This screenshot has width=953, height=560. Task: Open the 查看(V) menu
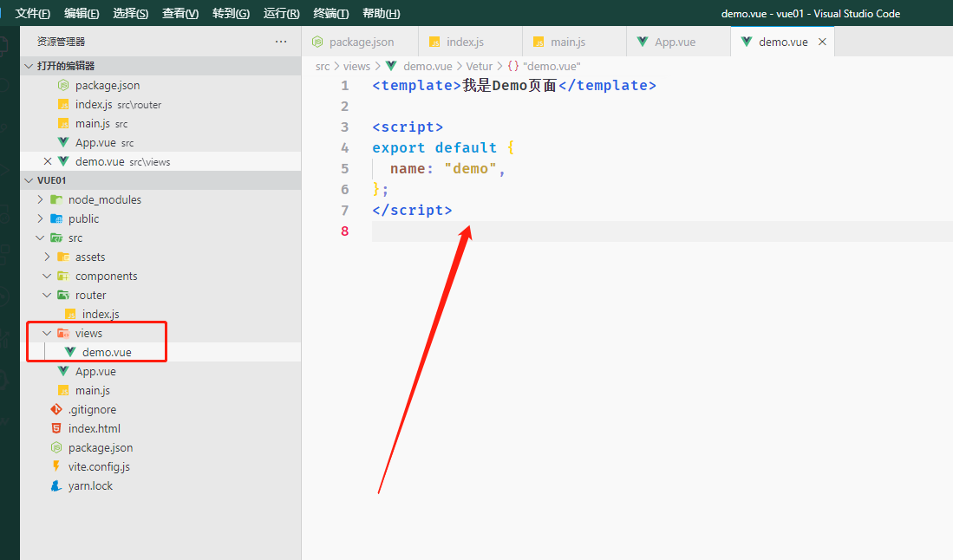click(180, 13)
